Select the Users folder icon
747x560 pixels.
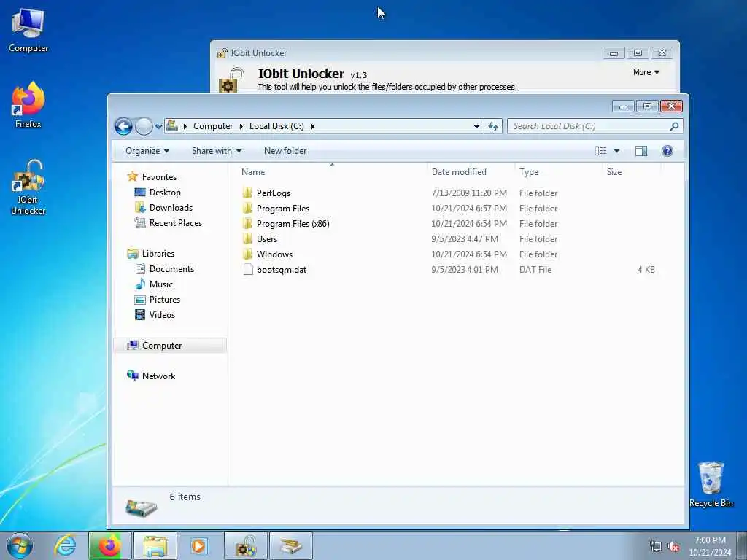(x=248, y=238)
